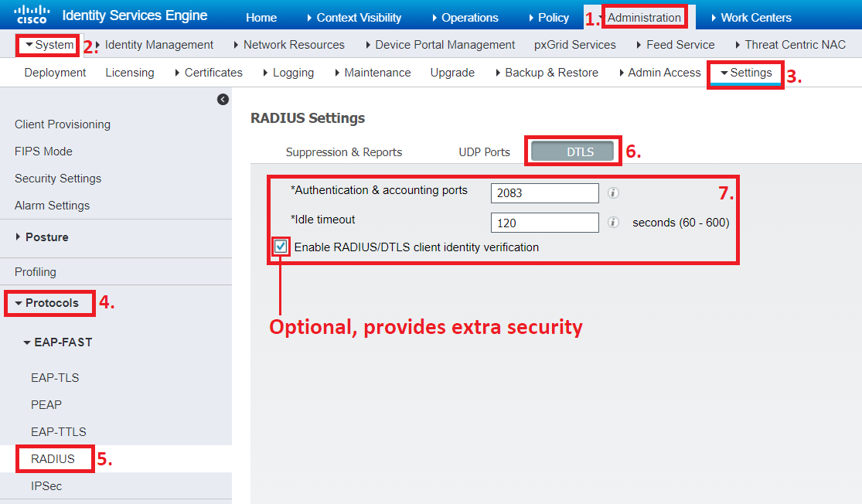The width and height of the screenshot is (862, 504).
Task: Select the Licensing tab
Action: coord(129,72)
